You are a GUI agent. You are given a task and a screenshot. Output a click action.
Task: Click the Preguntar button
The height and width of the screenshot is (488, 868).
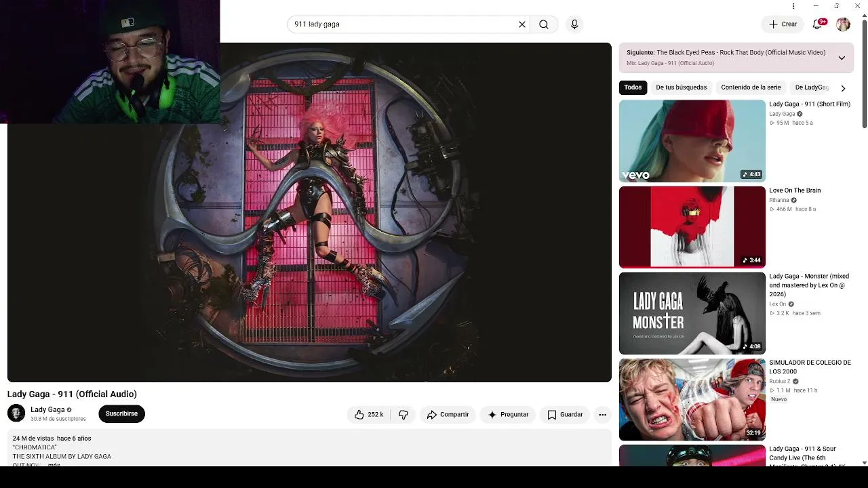point(508,415)
